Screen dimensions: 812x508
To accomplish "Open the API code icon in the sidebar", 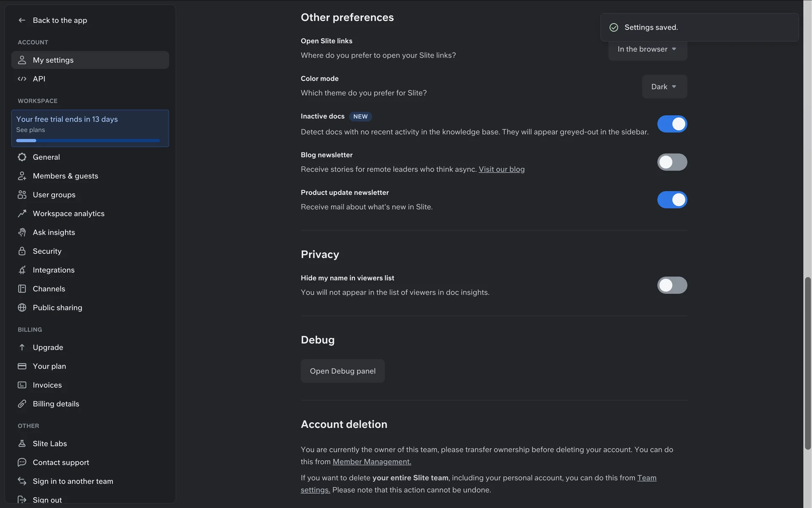I will coord(22,79).
